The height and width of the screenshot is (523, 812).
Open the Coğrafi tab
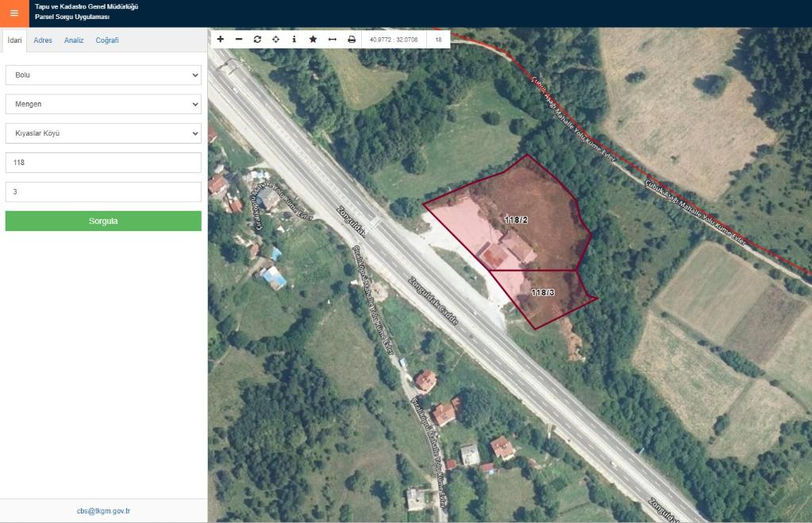[x=107, y=40]
